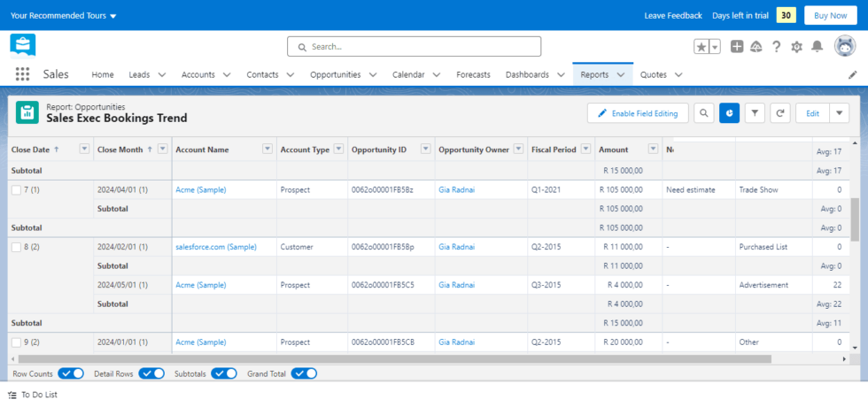Check the box for group 9 (2)
This screenshot has height=407, width=868.
coord(17,342)
